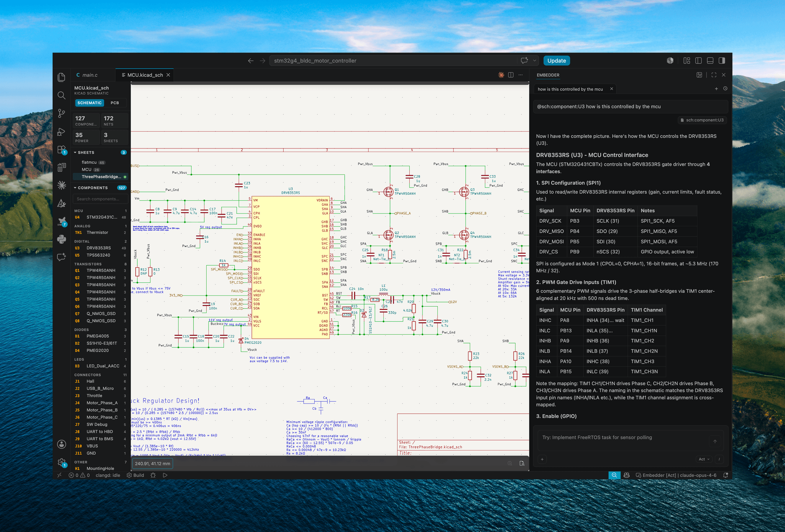This screenshot has width=785, height=532.
Task: Go forward with the navigation arrow
Action: tap(263, 61)
